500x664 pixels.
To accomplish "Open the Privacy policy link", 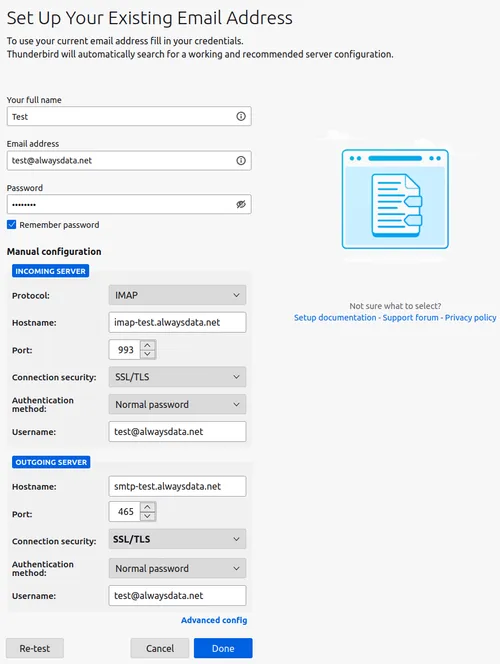I will [470, 318].
